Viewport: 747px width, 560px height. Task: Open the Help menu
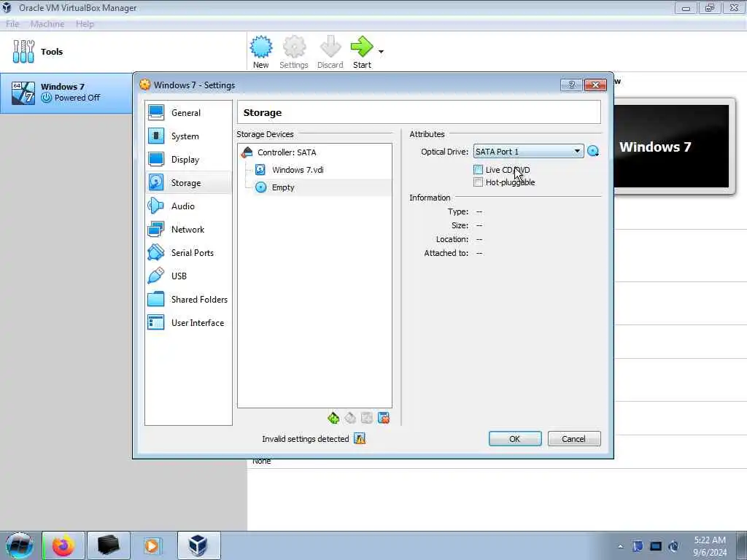tap(85, 24)
